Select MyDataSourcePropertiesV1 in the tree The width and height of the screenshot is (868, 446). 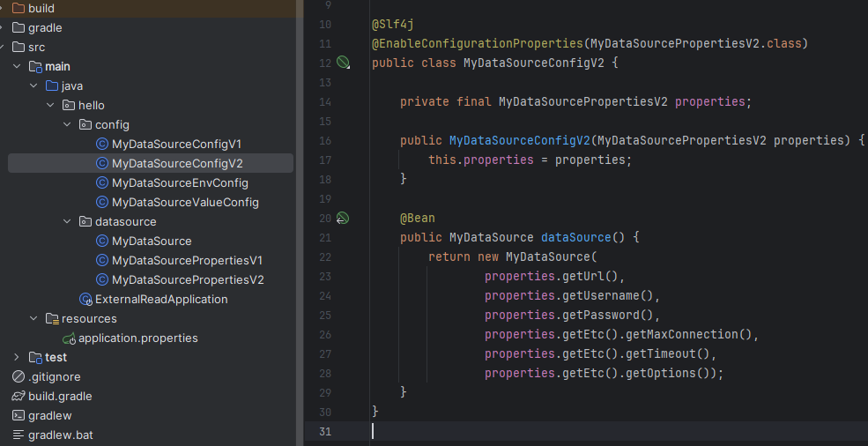click(187, 260)
